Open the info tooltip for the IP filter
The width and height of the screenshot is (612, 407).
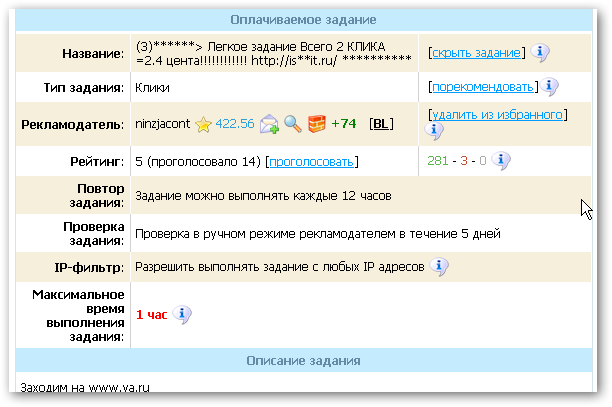440,267
